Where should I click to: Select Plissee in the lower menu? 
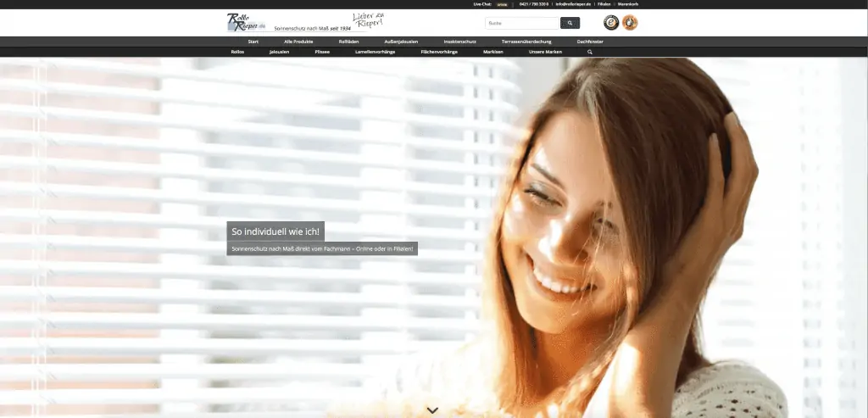click(x=322, y=52)
